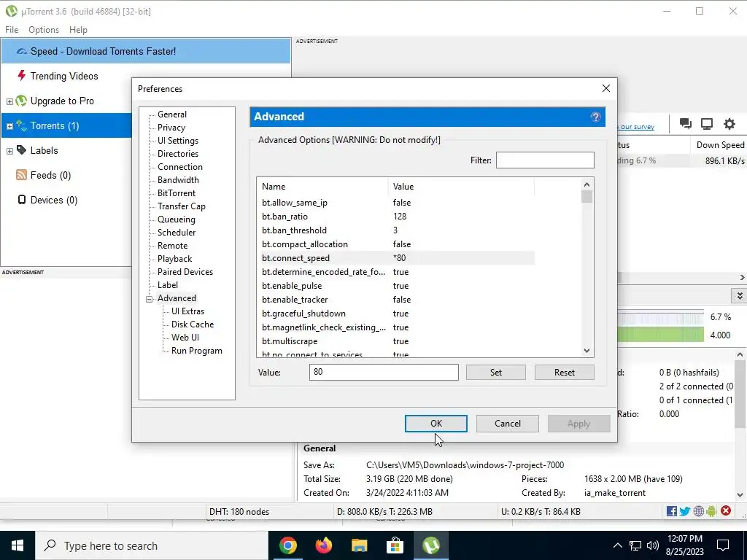Click the Labels tag icon

(x=21, y=150)
